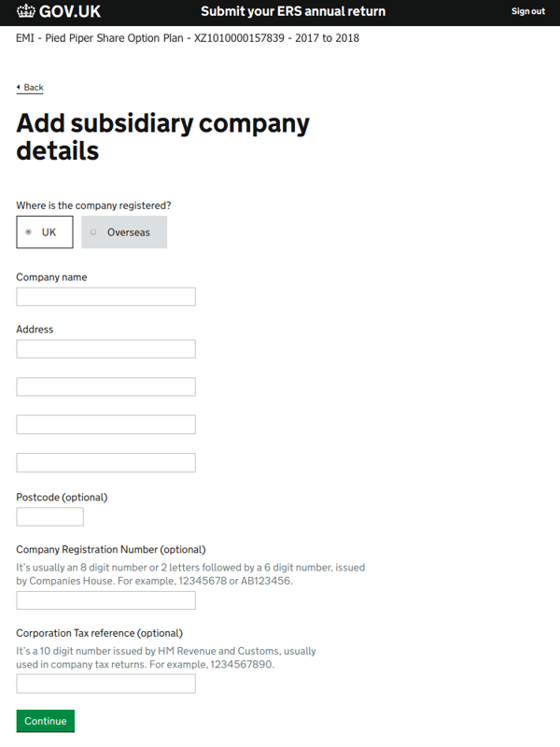Select the UK radio button

point(29,232)
